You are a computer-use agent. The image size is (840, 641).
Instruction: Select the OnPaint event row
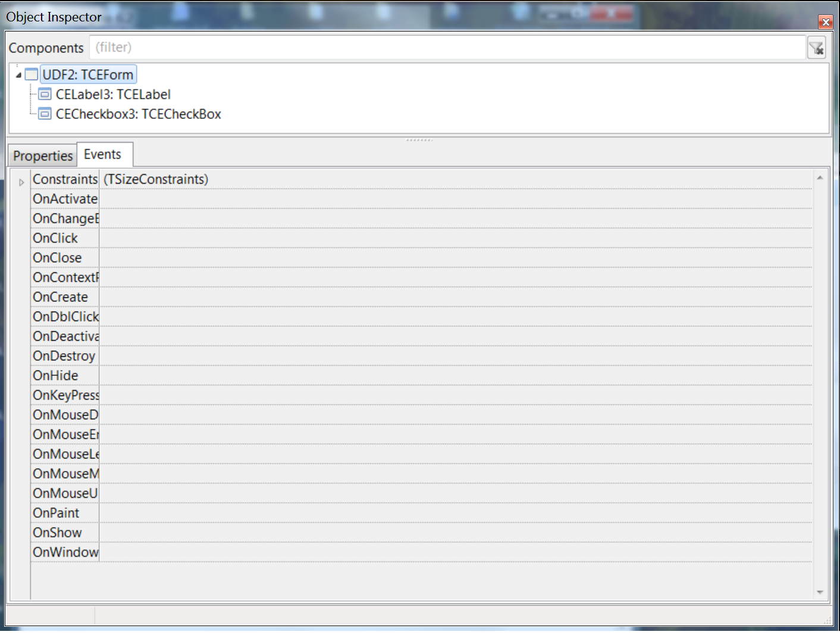57,513
